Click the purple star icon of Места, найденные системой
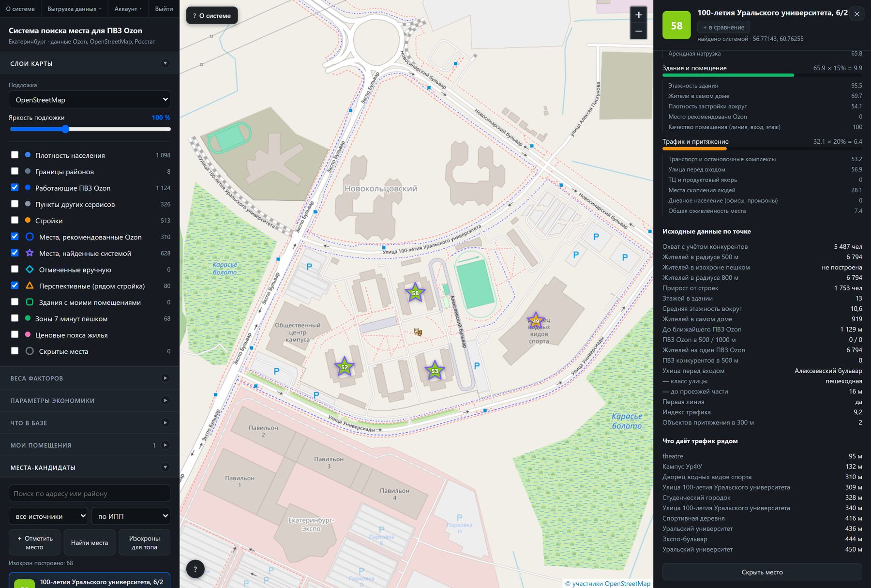The width and height of the screenshot is (871, 588). click(30, 253)
